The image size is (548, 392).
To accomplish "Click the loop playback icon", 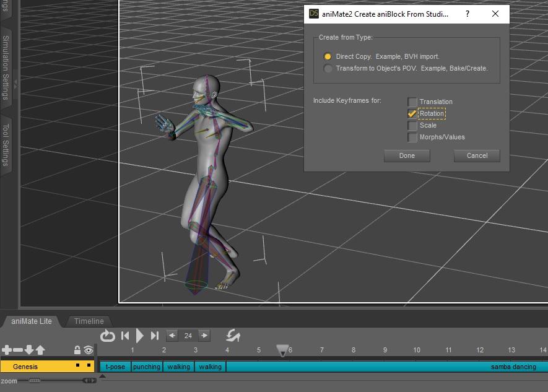I will [108, 336].
